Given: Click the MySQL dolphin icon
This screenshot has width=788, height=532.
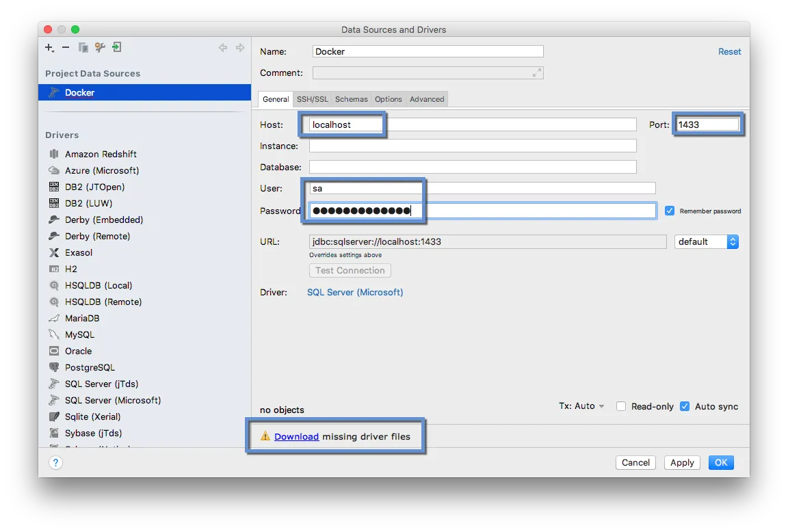Looking at the screenshot, I should [54, 334].
